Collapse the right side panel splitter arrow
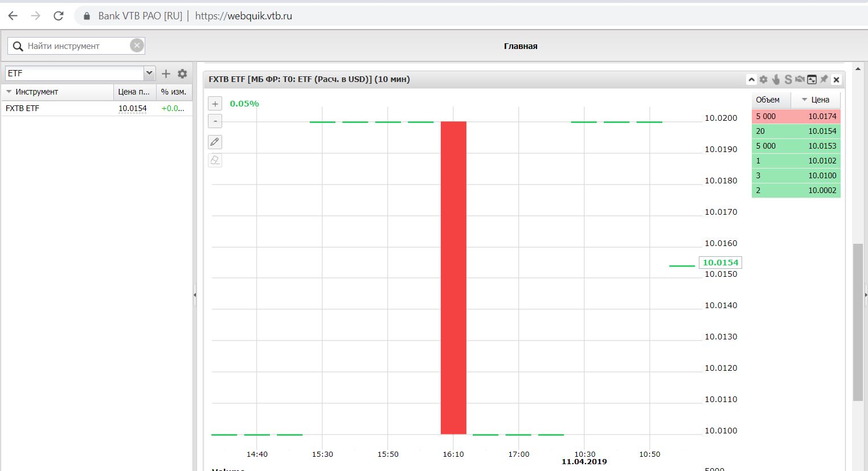This screenshot has width=868, height=471. [866, 295]
